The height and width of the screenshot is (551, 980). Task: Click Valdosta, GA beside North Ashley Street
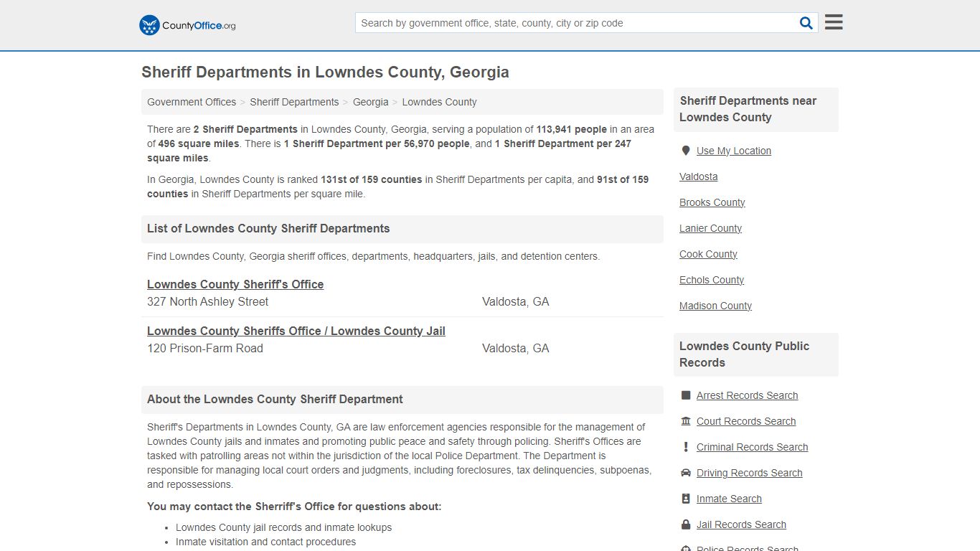tap(516, 302)
